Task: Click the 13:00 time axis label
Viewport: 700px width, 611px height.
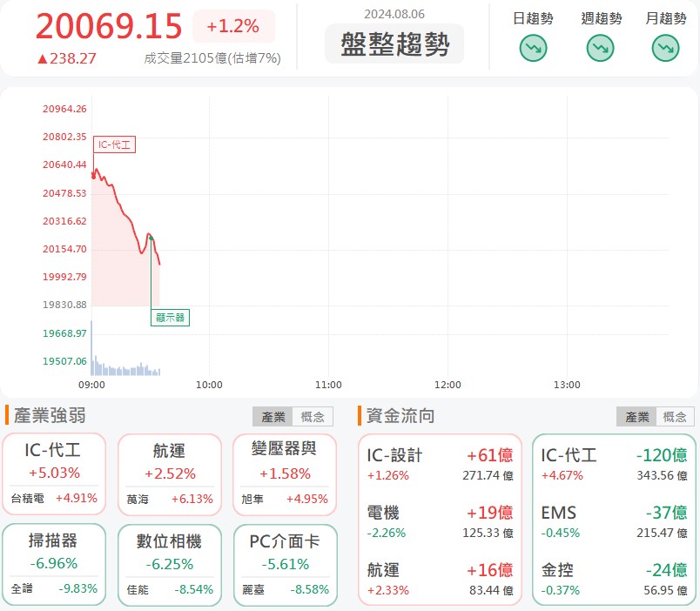Action: [567, 385]
